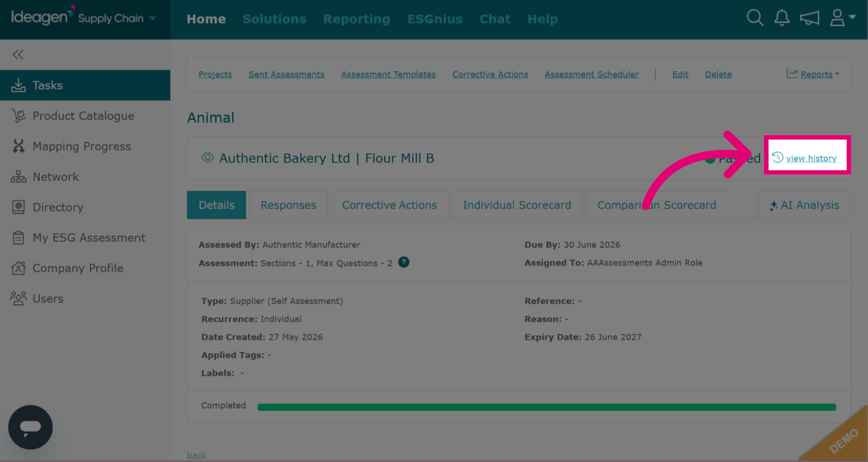Open Tasks in the sidebar
The height and width of the screenshot is (462, 868).
tap(85, 85)
